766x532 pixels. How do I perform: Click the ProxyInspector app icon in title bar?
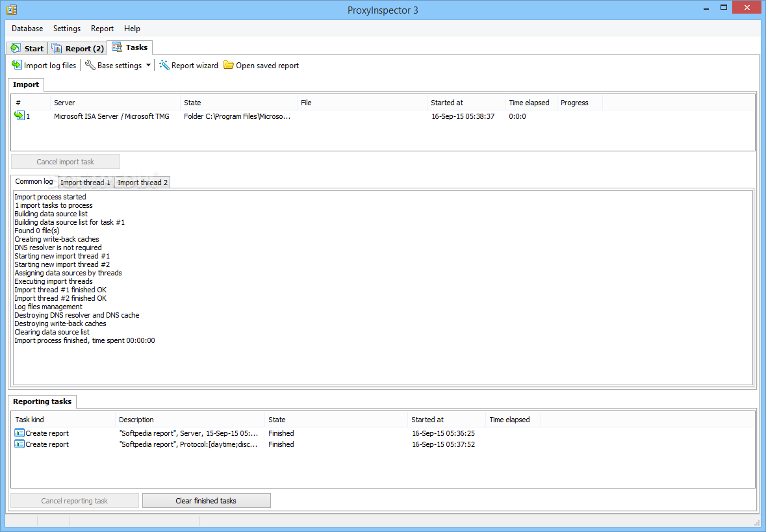(x=12, y=10)
